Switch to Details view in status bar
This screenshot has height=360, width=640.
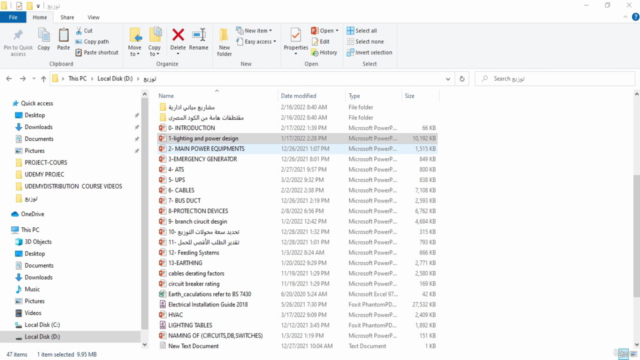click(x=623, y=353)
